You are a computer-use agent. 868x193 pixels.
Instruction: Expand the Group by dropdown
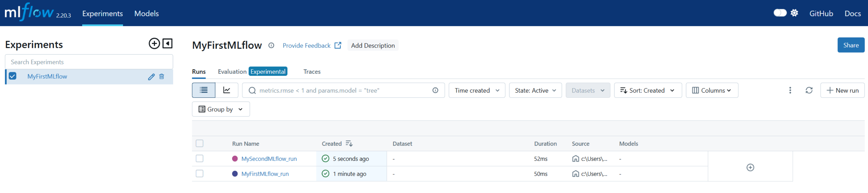click(x=221, y=109)
